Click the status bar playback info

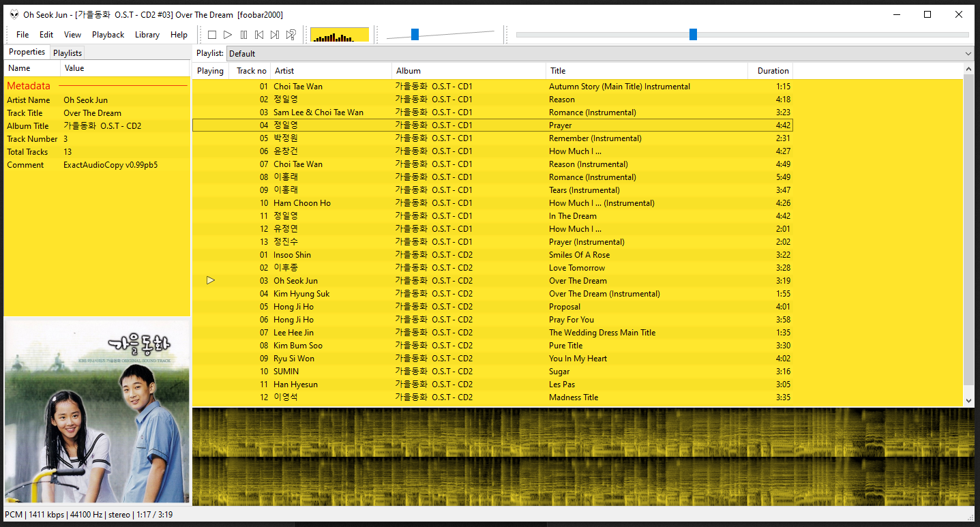[89, 515]
